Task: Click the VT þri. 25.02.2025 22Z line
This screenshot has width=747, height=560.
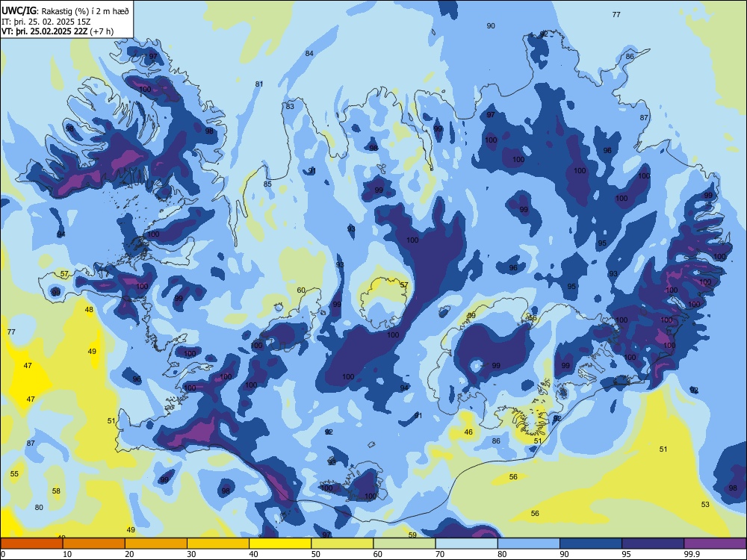Action: click(x=58, y=31)
